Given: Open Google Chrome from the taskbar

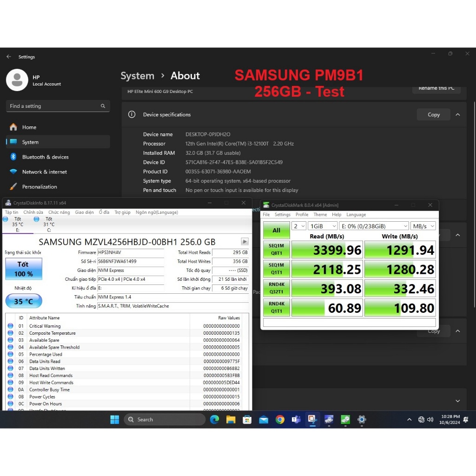Looking at the screenshot, I should 280,420.
